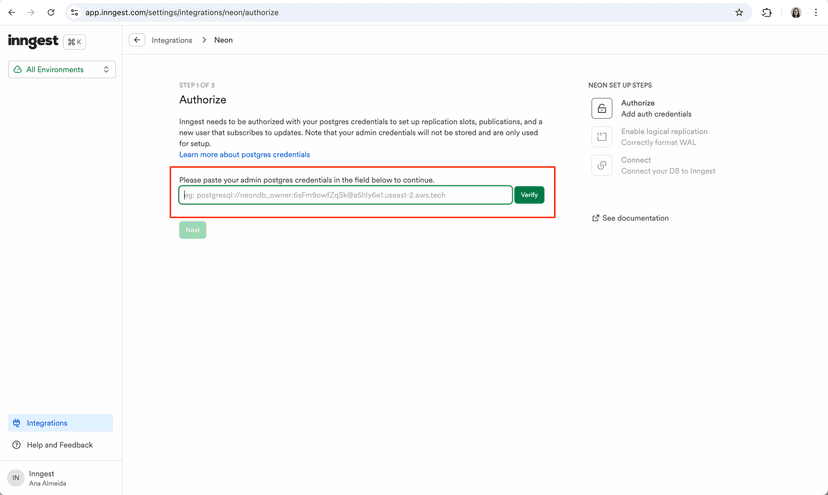This screenshot has height=495, width=828.
Task: Open the browser extensions puzzle icon
Action: 767,13
